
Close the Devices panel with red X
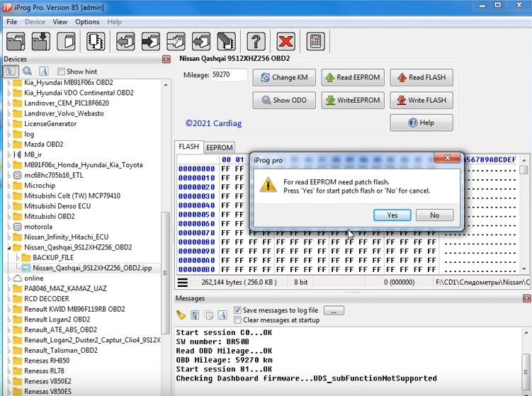click(x=166, y=59)
